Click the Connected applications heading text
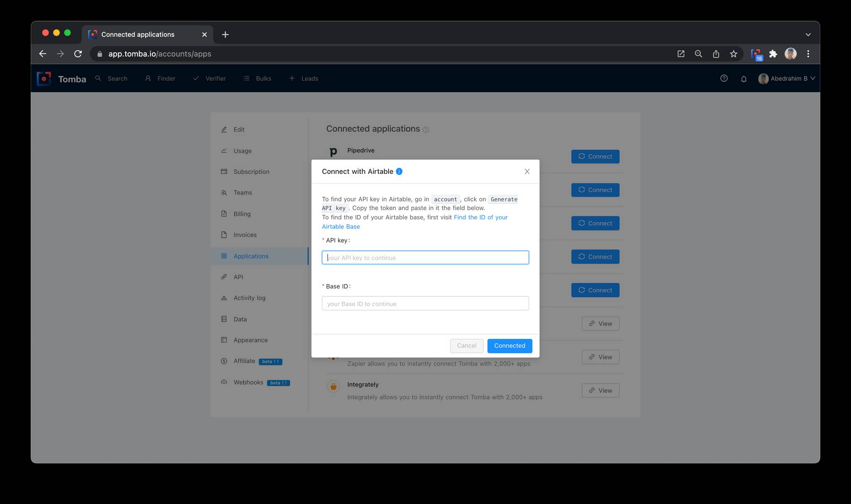The width and height of the screenshot is (851, 504). tap(373, 129)
